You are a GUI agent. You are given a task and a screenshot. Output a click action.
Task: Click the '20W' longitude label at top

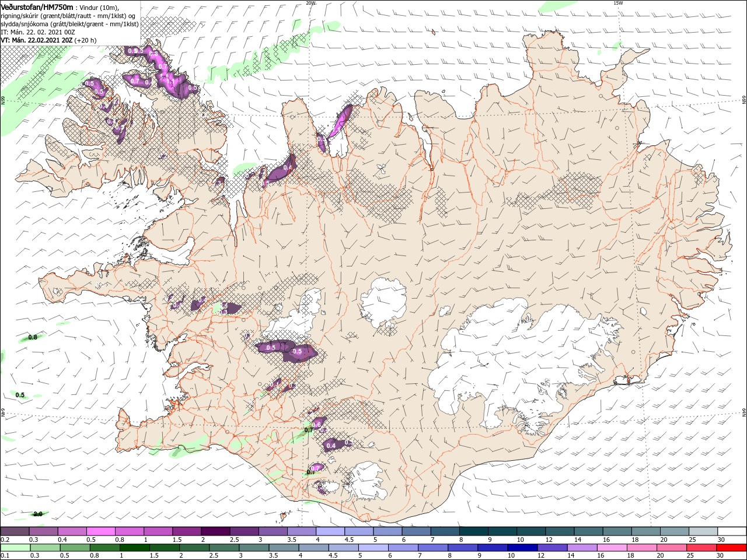coord(310,3)
